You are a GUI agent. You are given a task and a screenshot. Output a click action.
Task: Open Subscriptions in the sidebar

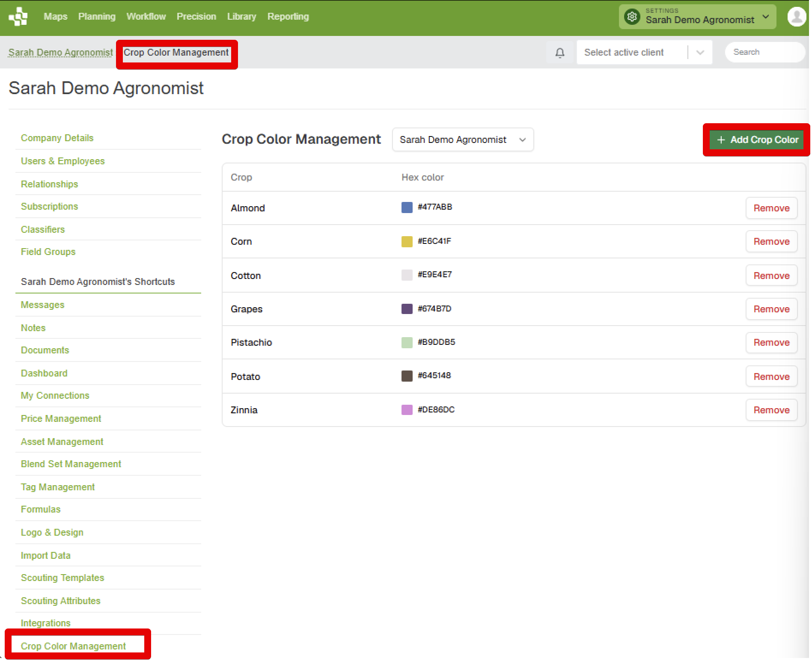coord(49,206)
